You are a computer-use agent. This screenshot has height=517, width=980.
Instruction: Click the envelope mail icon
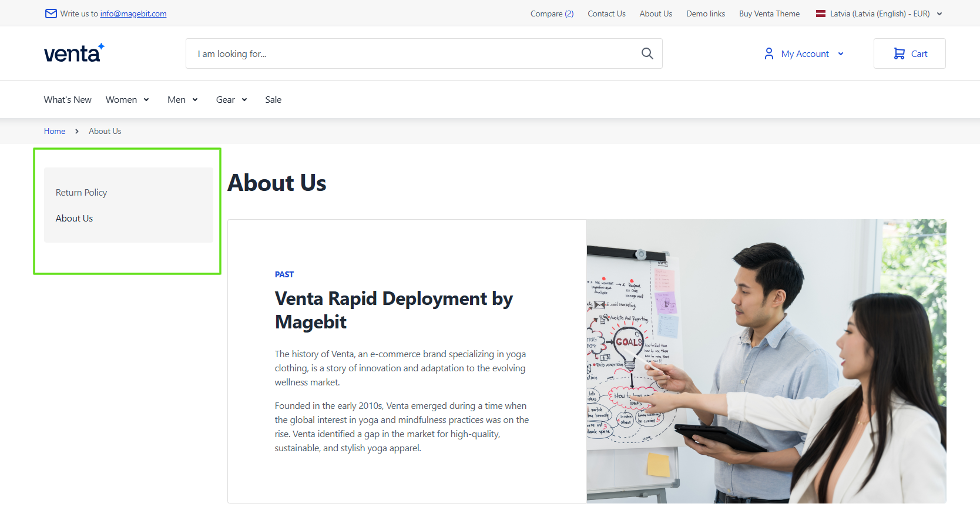pyautogui.click(x=51, y=14)
